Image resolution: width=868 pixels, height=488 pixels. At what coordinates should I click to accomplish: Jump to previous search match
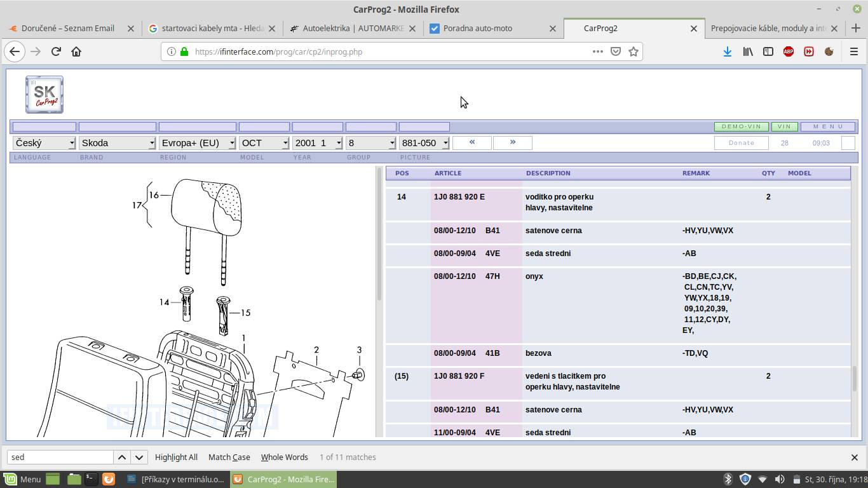pos(122,457)
